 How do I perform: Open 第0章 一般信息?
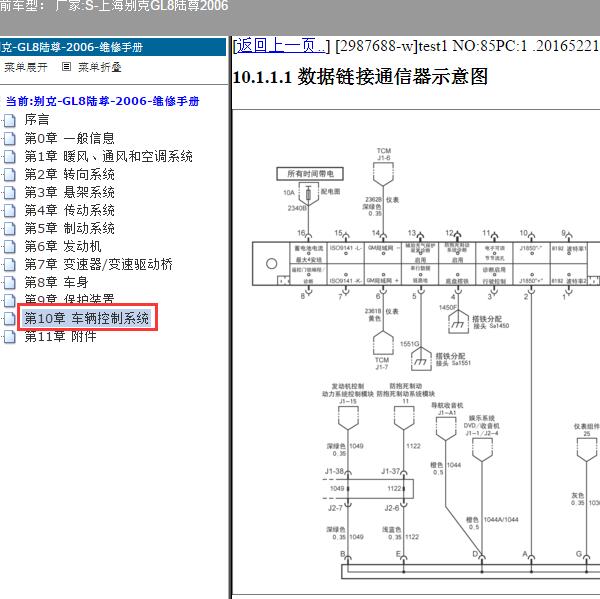[x=69, y=138]
